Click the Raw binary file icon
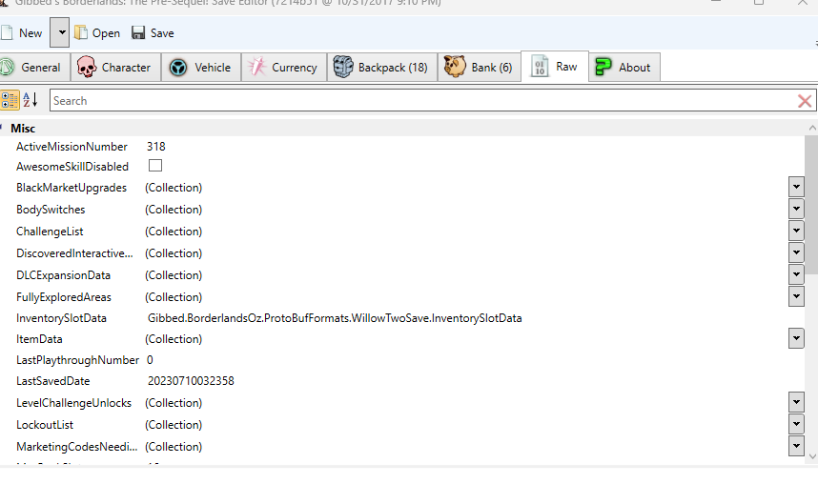The height and width of the screenshot is (504, 818). [x=540, y=66]
